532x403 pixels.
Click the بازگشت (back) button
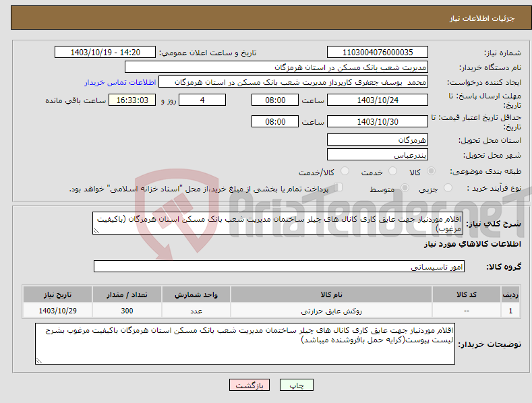[x=249, y=385]
